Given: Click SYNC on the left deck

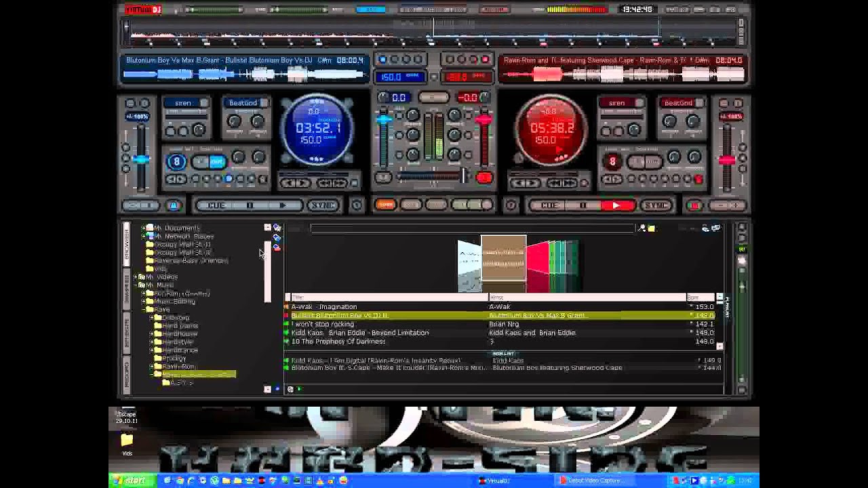Looking at the screenshot, I should 323,205.
